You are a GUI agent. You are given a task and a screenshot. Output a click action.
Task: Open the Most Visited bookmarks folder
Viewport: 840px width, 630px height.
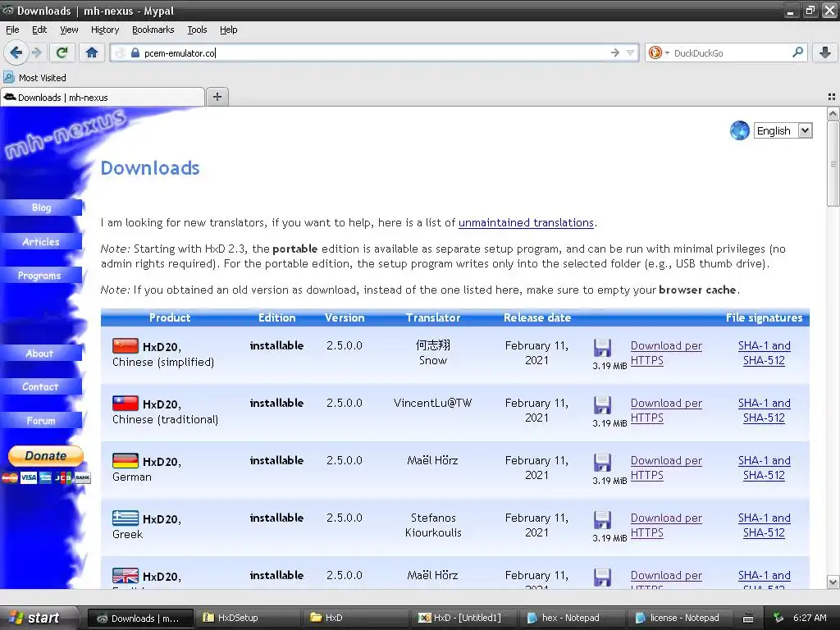click(x=34, y=78)
